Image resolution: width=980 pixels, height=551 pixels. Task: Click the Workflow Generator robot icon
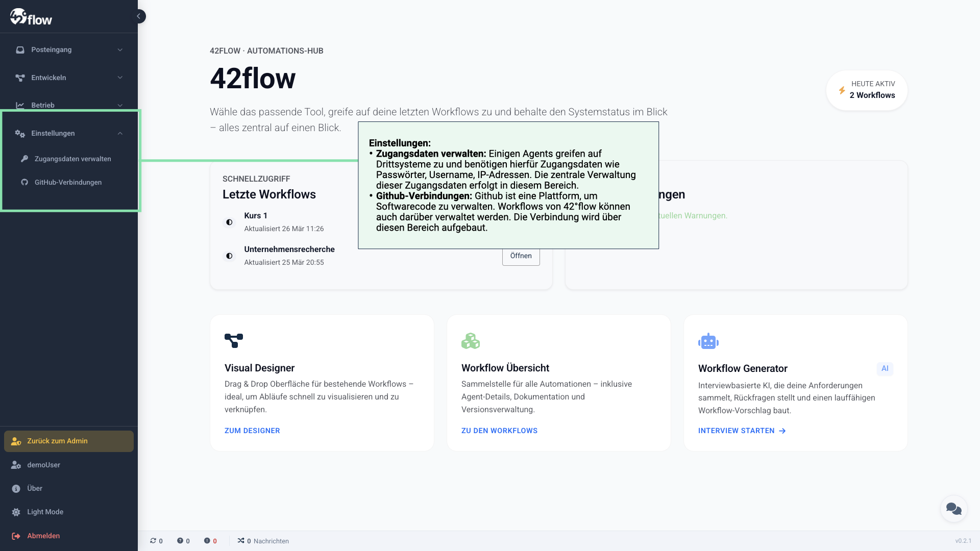tap(708, 341)
